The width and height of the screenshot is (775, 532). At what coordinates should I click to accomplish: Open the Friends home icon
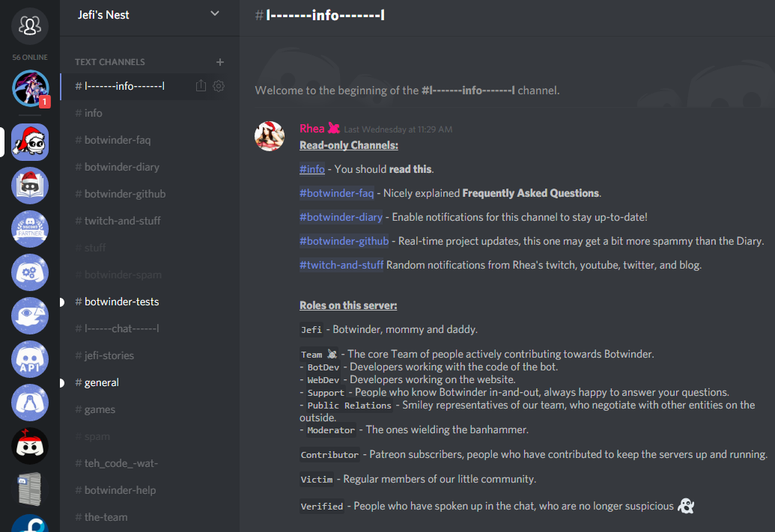pos(30,25)
